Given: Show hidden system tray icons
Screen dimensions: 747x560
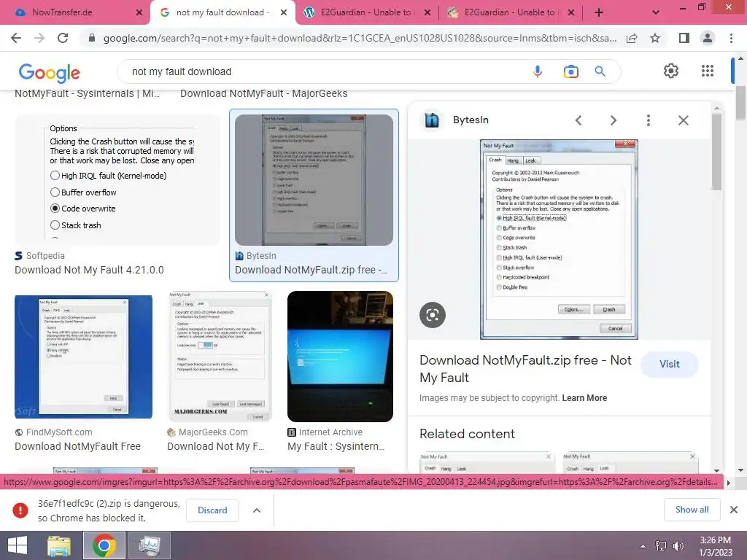Looking at the screenshot, I should point(643,546).
